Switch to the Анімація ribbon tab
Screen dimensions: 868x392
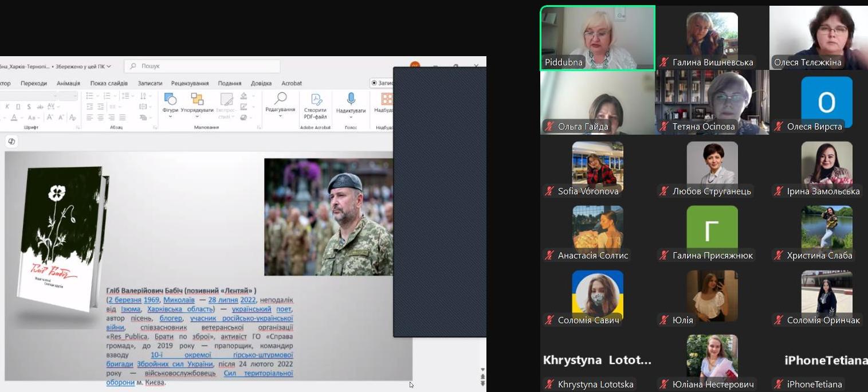[x=69, y=83]
